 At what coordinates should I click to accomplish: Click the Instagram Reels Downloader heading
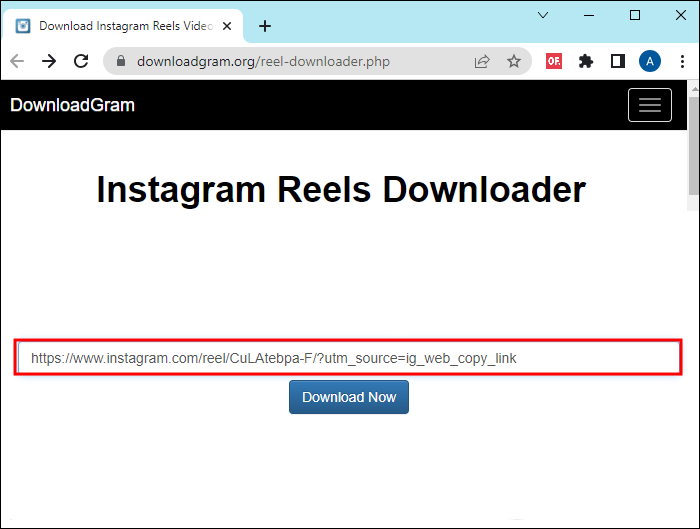point(341,190)
